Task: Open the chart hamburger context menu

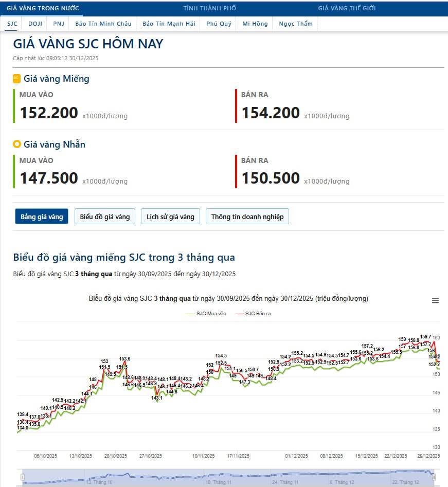Action: pos(435,301)
